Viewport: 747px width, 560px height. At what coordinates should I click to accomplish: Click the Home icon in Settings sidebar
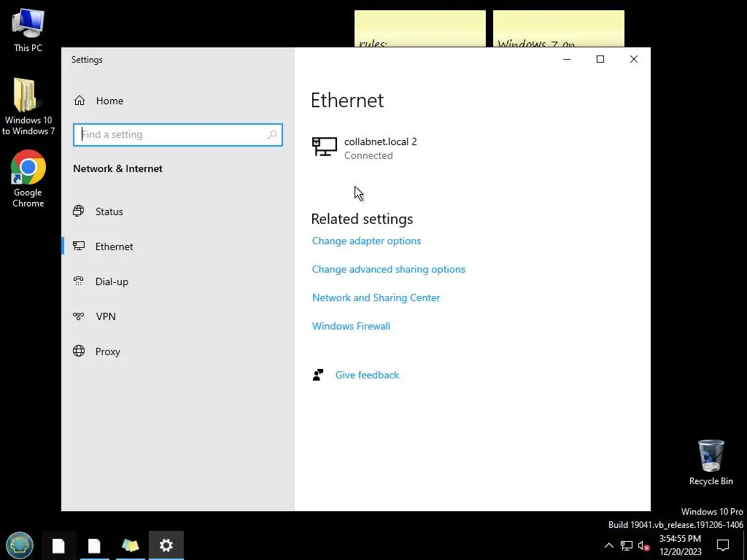click(x=80, y=101)
